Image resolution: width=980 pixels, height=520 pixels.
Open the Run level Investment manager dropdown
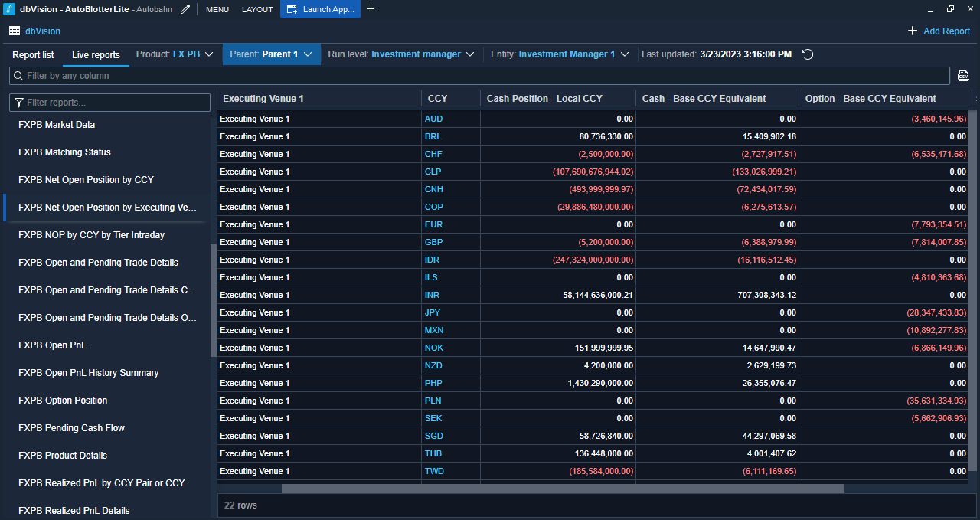tap(401, 54)
